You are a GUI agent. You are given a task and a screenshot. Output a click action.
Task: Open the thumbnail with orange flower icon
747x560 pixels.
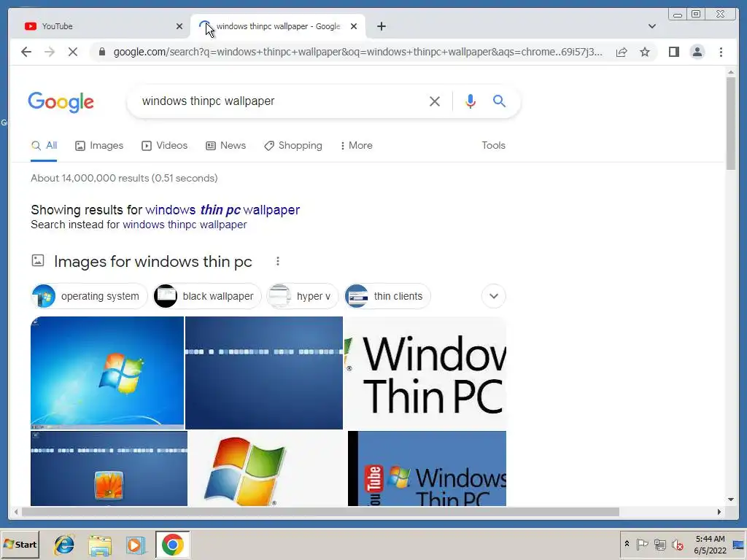pyautogui.click(x=109, y=469)
